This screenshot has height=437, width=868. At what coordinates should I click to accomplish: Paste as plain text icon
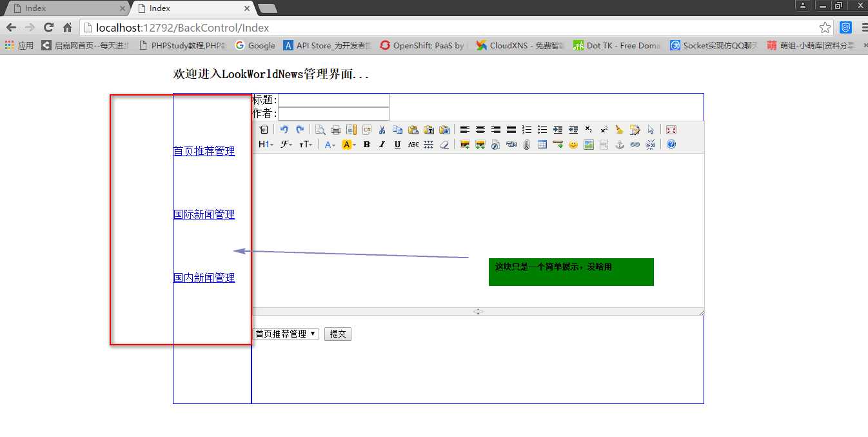tap(429, 130)
